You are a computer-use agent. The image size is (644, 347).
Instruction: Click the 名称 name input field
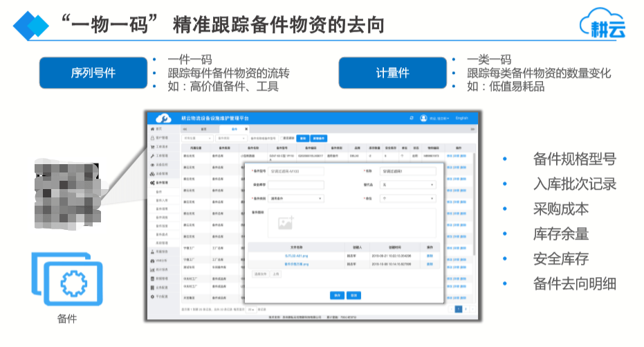click(407, 171)
